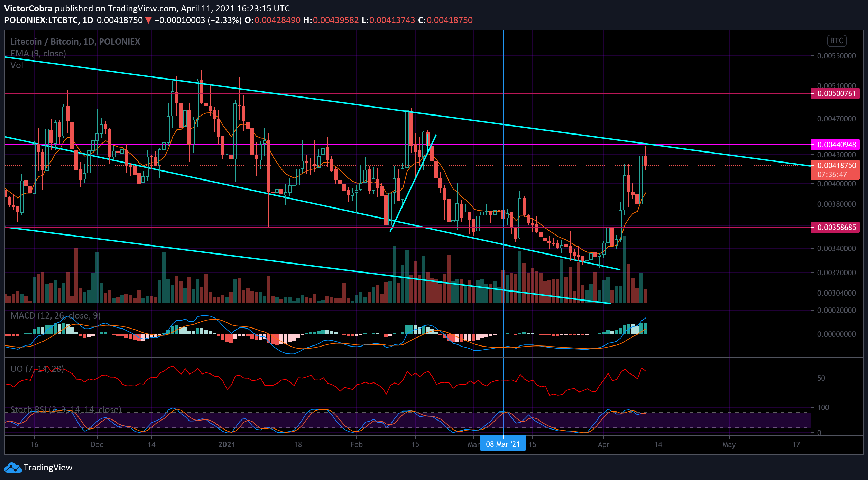868x480 pixels.
Task: Click the Apr label on time axis
Action: point(603,445)
